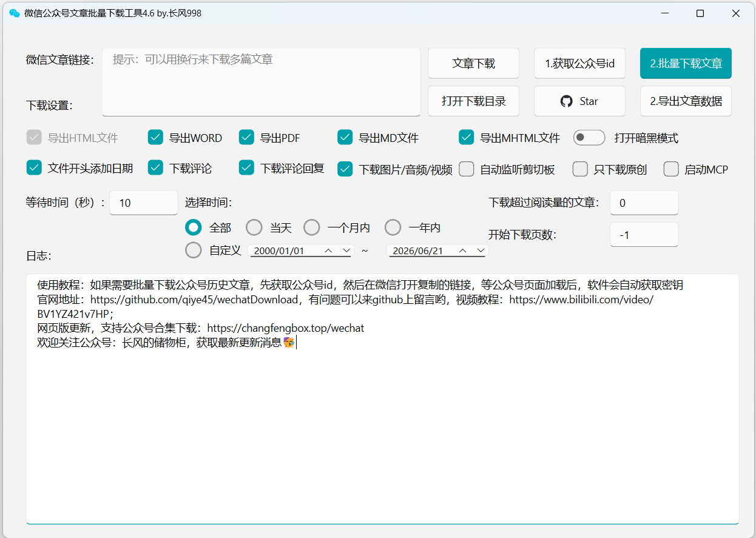756x538 pixels.
Task: Uncheck 导出PDF checkbox
Action: (246, 138)
